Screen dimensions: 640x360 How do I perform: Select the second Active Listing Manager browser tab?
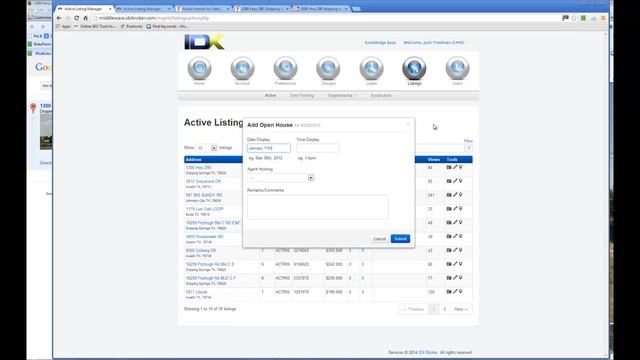pos(143,9)
